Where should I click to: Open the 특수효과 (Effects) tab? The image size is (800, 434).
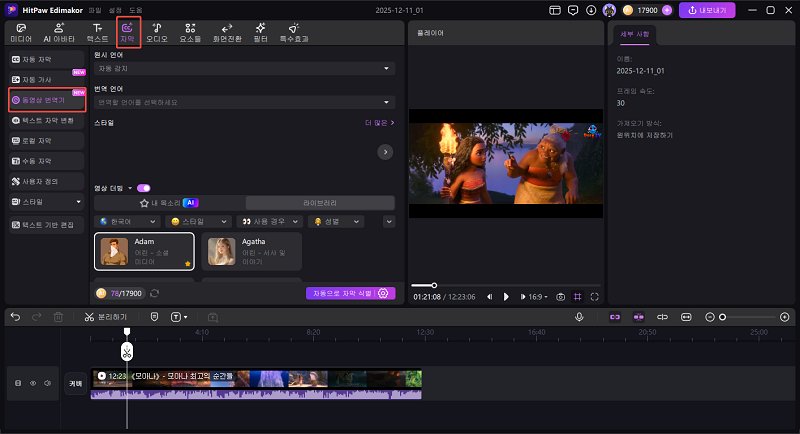(x=294, y=33)
